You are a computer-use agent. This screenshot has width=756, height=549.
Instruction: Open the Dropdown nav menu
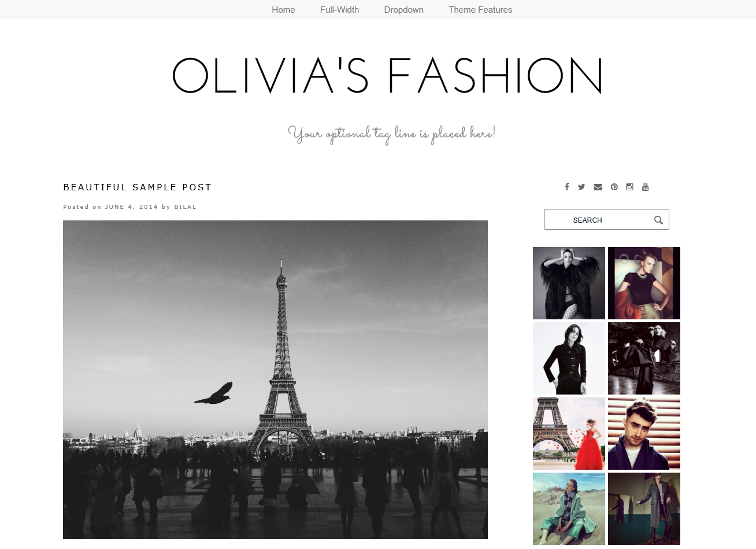pyautogui.click(x=404, y=10)
